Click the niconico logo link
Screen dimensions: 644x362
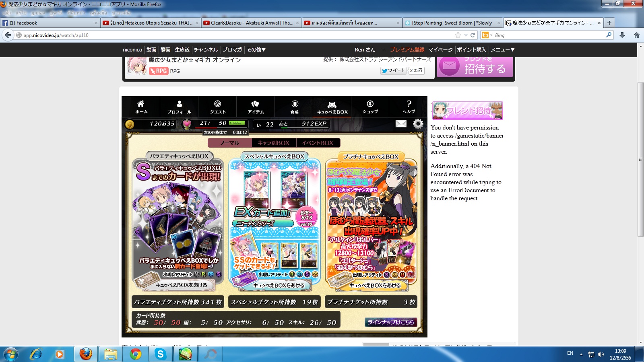click(132, 50)
